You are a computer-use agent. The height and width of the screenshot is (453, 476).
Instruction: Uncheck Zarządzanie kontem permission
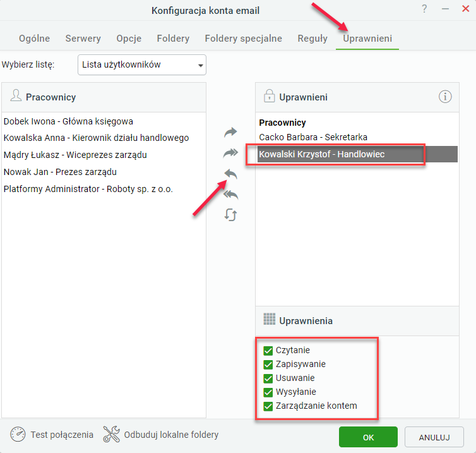click(x=268, y=406)
